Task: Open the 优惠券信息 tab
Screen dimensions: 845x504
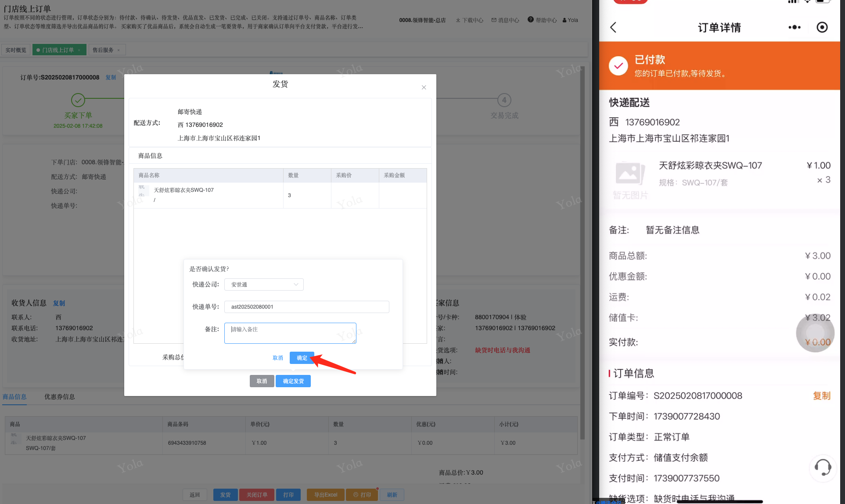Action: (x=60, y=396)
